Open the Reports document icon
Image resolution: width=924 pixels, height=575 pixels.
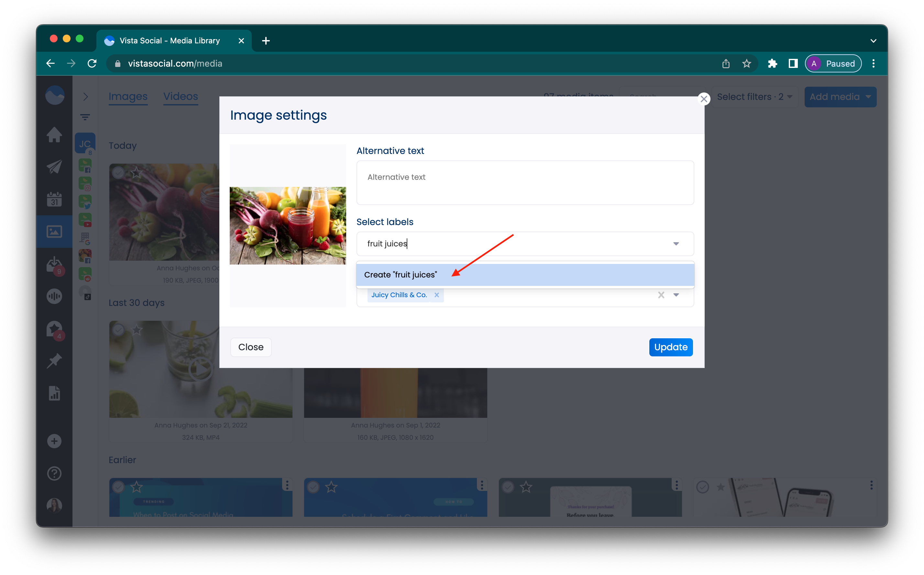(x=54, y=393)
